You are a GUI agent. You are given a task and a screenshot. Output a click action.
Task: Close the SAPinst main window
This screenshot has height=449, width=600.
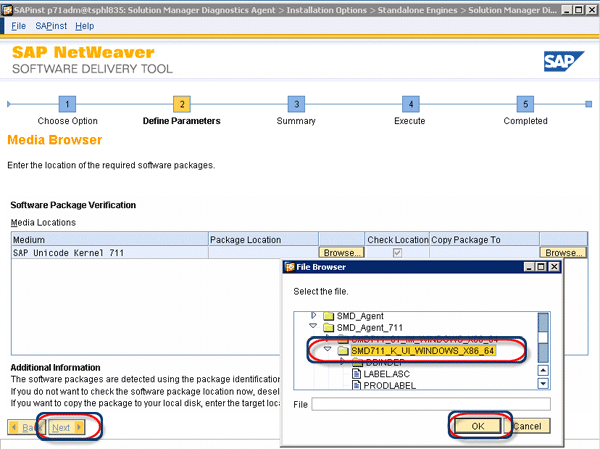[591, 10]
